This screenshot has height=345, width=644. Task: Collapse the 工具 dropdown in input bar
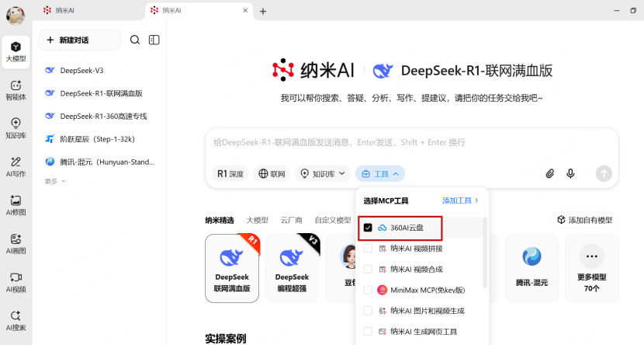click(380, 174)
